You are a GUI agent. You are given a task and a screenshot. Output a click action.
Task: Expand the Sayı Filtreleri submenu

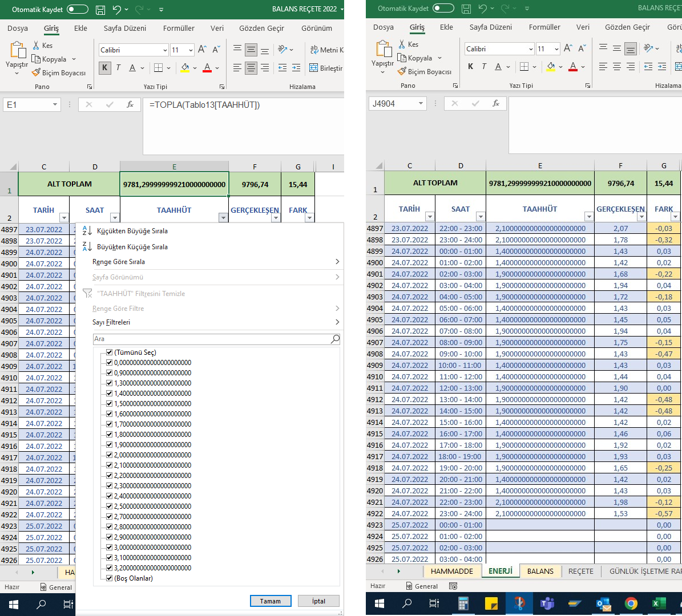pyautogui.click(x=216, y=322)
